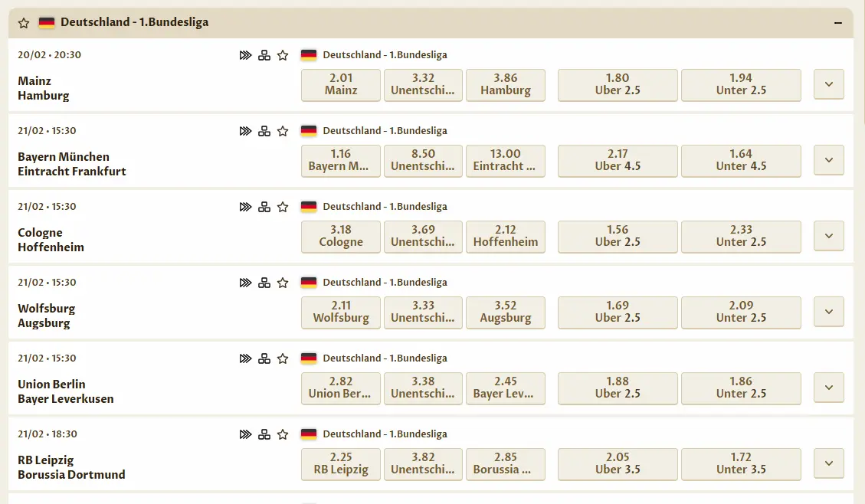Open statistics for Cologne vs Hoffenheim
Viewport: 865px width, 504px height.
(x=264, y=206)
